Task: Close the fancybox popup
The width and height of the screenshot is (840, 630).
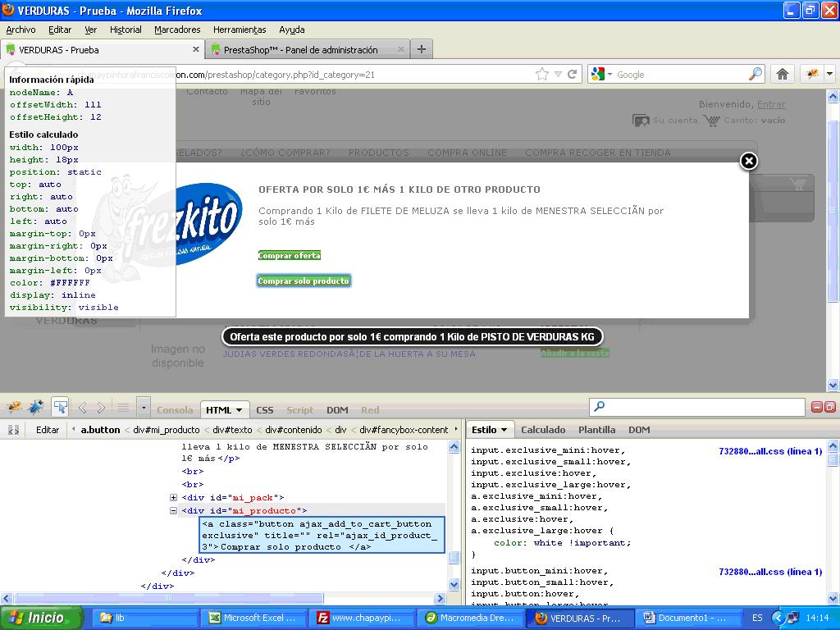Action: click(749, 161)
